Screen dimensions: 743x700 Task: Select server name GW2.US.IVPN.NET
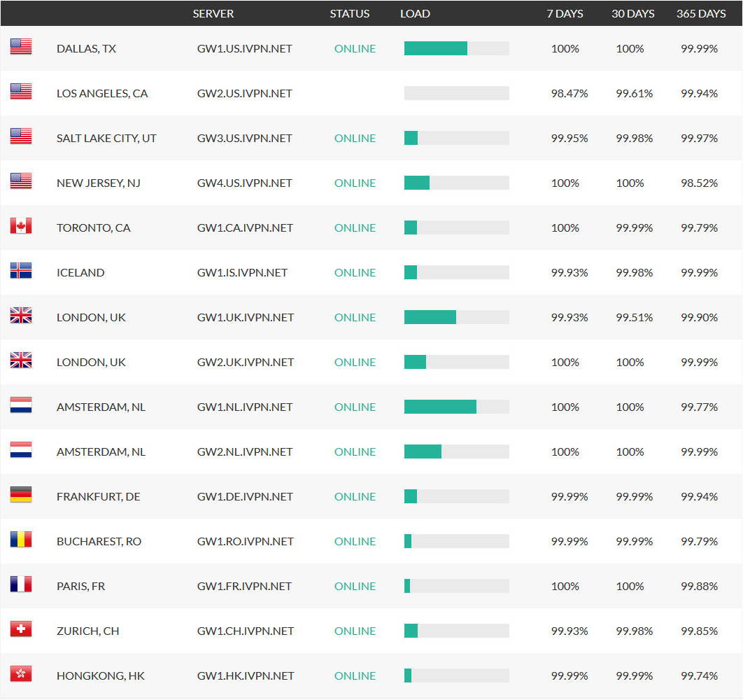[244, 93]
